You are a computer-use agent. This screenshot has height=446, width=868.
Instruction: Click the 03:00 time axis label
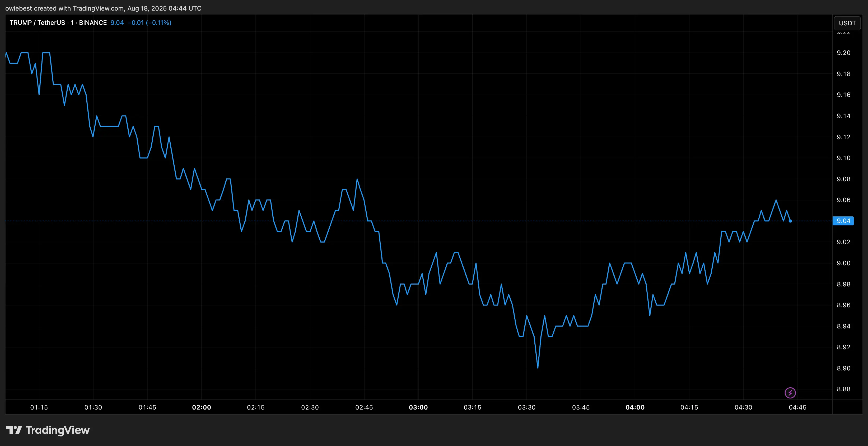pyautogui.click(x=418, y=407)
